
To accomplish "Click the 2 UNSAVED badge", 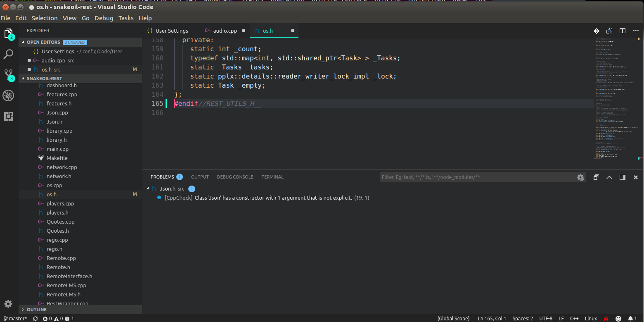I will pos(75,42).
